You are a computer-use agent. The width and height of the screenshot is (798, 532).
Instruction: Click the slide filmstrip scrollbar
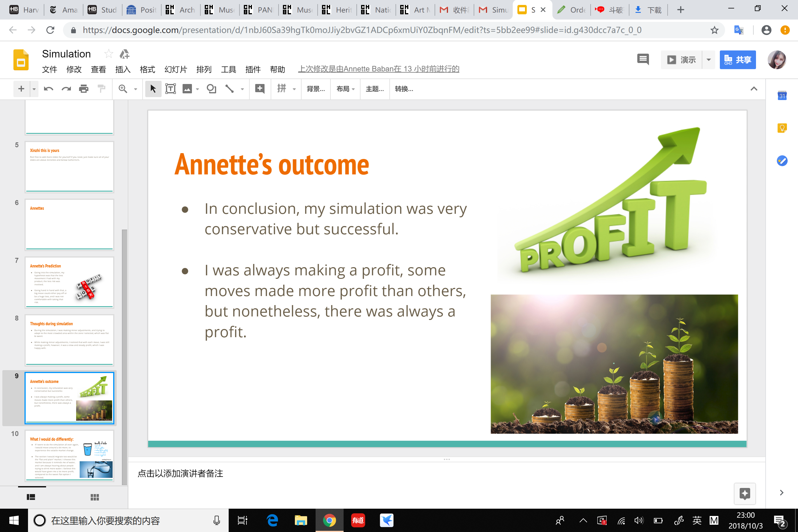pos(125,357)
